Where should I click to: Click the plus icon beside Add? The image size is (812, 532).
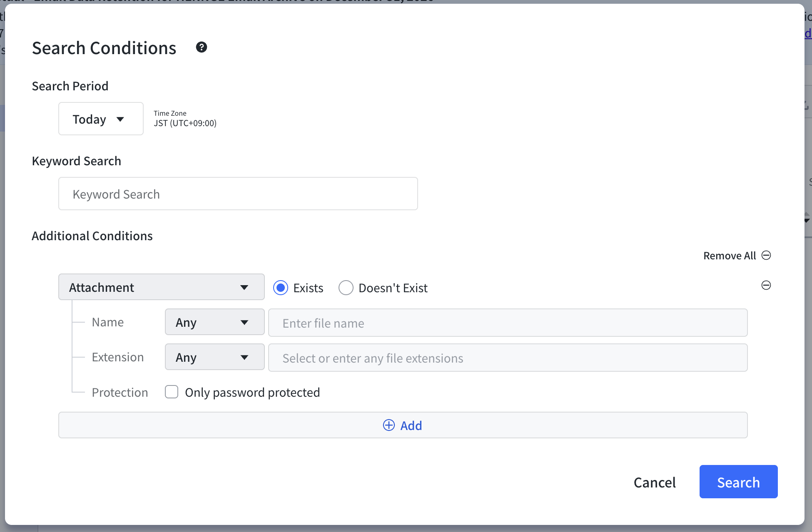tap(389, 425)
